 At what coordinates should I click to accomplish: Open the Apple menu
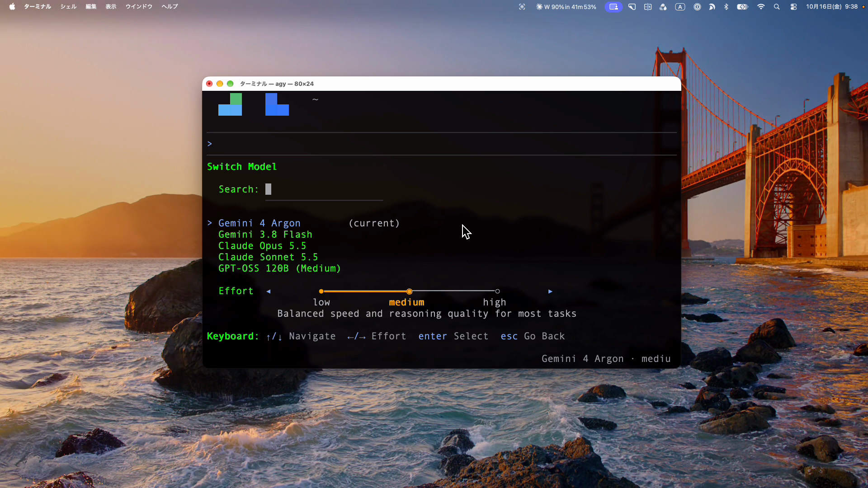click(12, 6)
